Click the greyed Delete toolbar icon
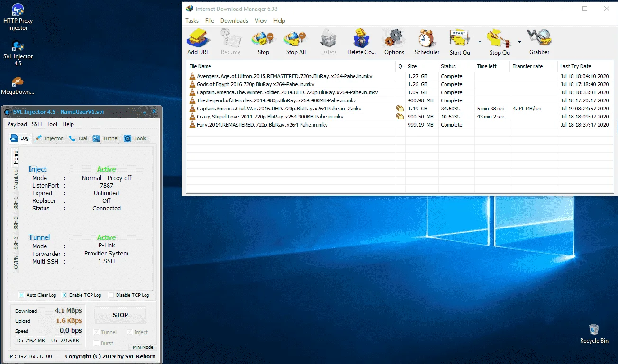The width and height of the screenshot is (618, 364). pos(328,38)
